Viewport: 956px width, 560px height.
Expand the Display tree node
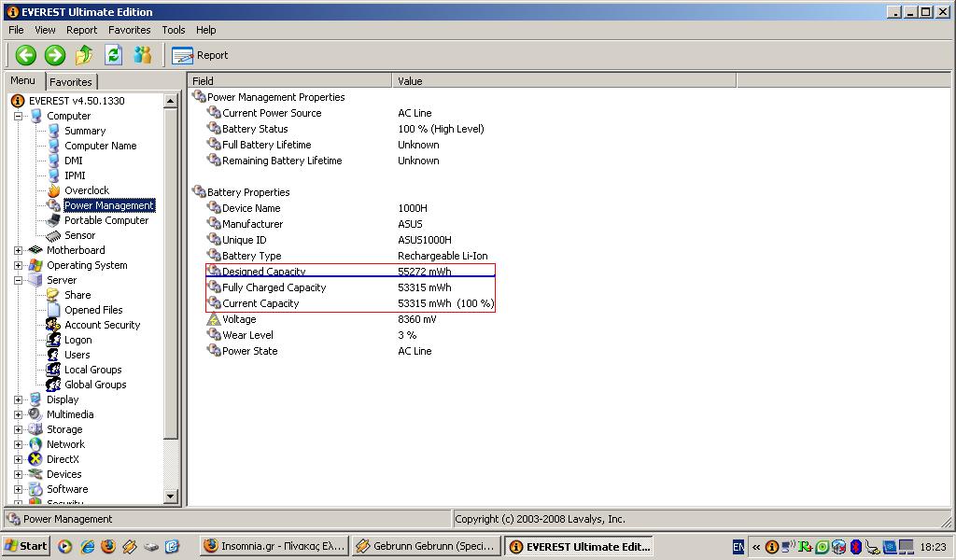[19, 399]
